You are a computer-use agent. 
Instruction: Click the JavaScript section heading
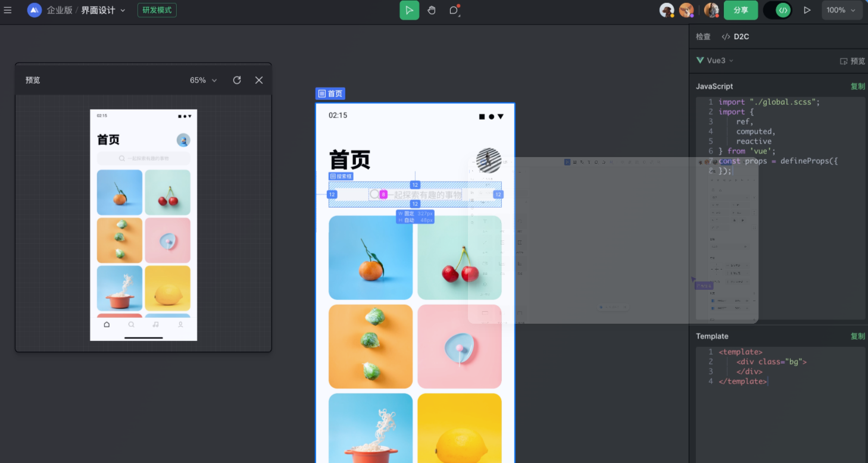click(x=714, y=86)
